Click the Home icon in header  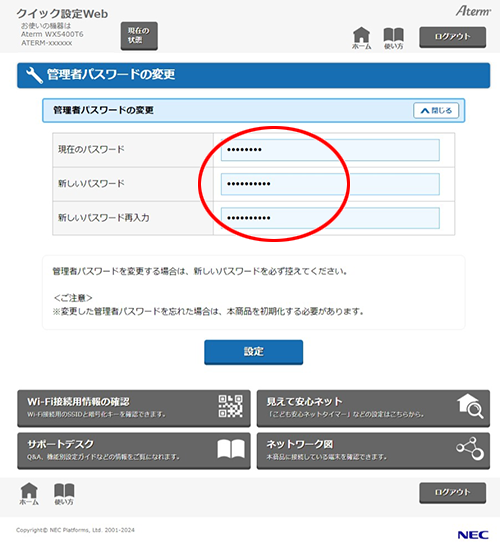pos(361,38)
